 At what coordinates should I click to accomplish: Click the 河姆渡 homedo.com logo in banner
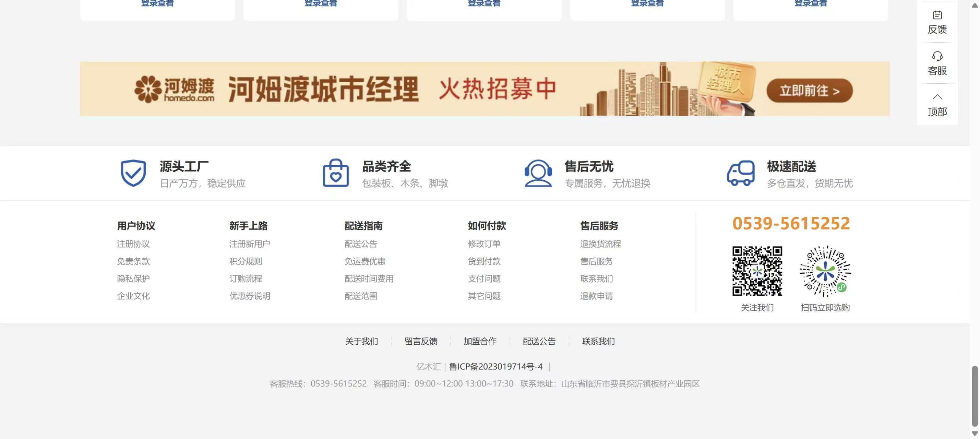coord(174,89)
